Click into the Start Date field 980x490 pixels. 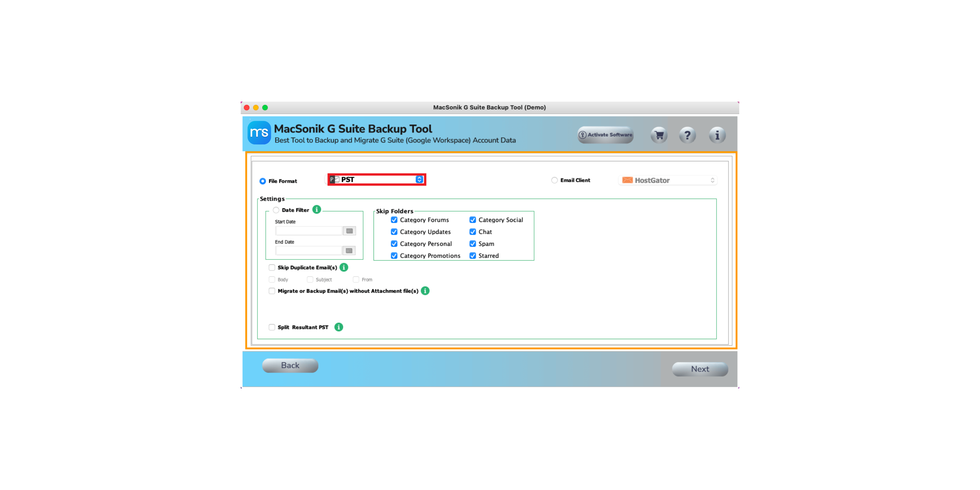tap(309, 231)
